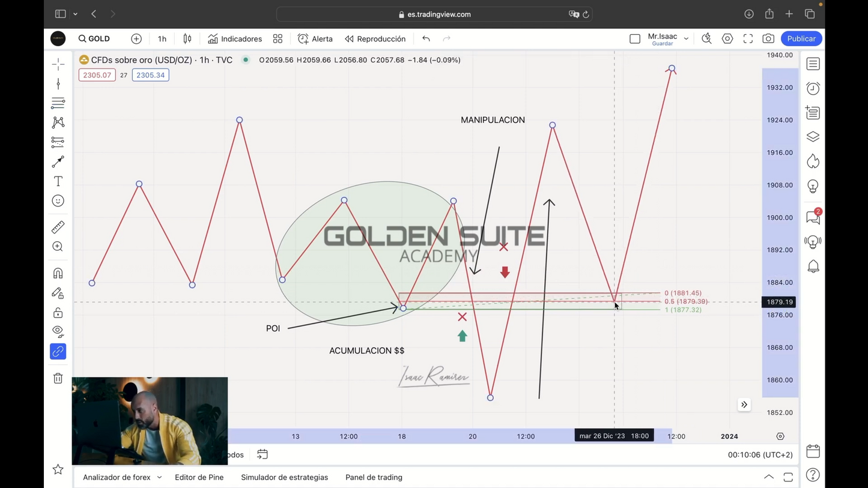
Task: Open the time axis settings gear
Action: (780, 436)
